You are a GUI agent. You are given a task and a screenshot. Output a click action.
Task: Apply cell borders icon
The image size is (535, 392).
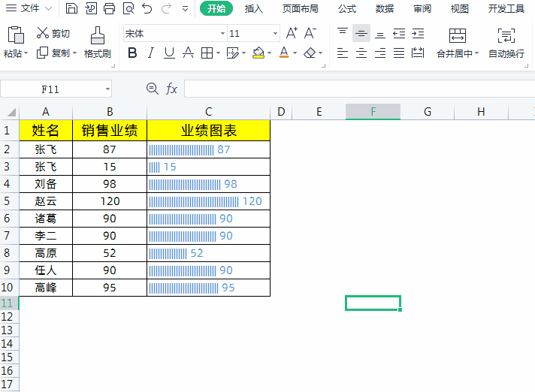[x=207, y=53]
